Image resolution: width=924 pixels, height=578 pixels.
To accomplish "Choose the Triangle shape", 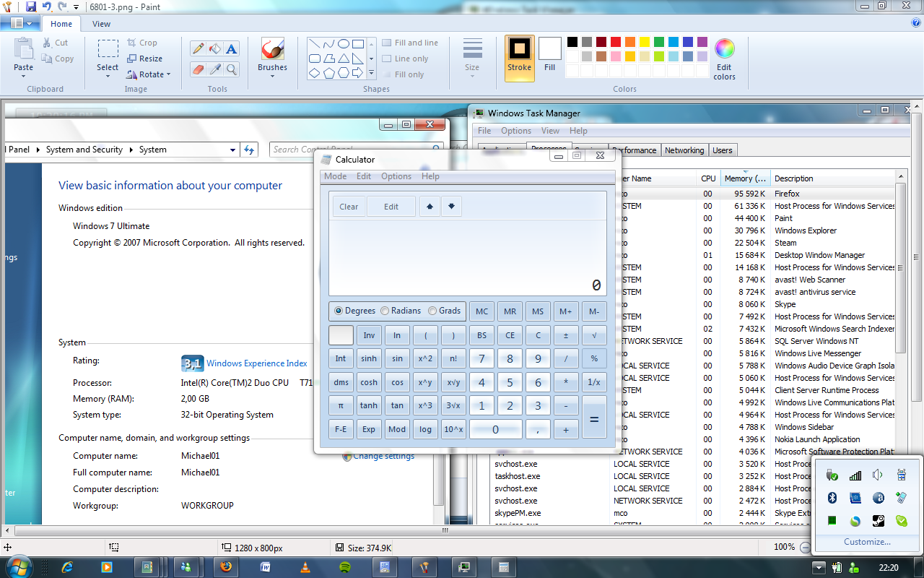I will [x=344, y=59].
